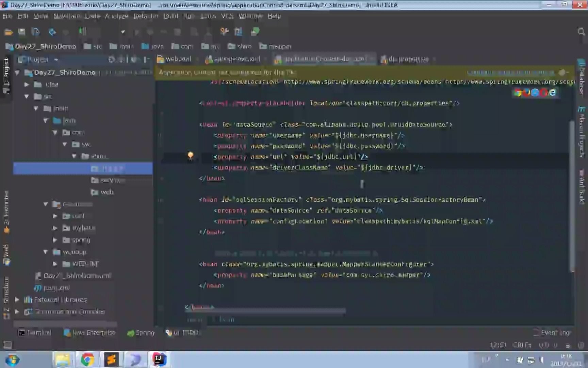Image resolution: width=588 pixels, height=368 pixels.
Task: Click the Synchronize toolbar icon
Action: coord(35,32)
